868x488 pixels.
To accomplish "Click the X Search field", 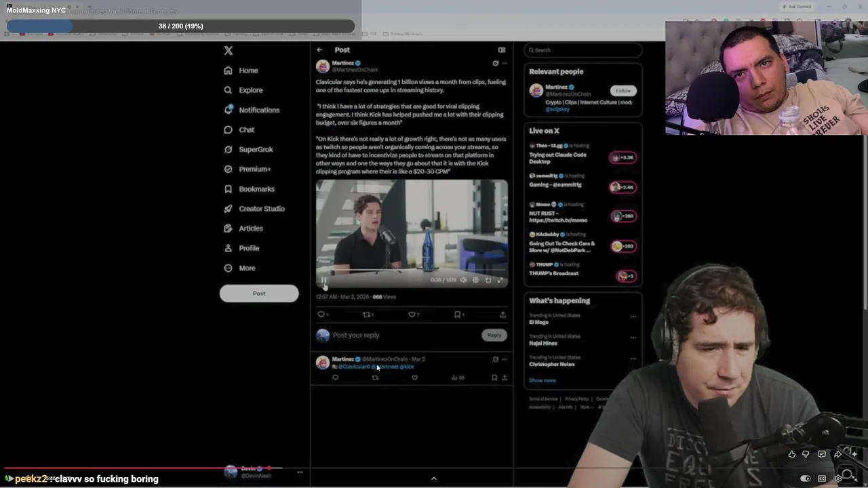I will [x=583, y=50].
